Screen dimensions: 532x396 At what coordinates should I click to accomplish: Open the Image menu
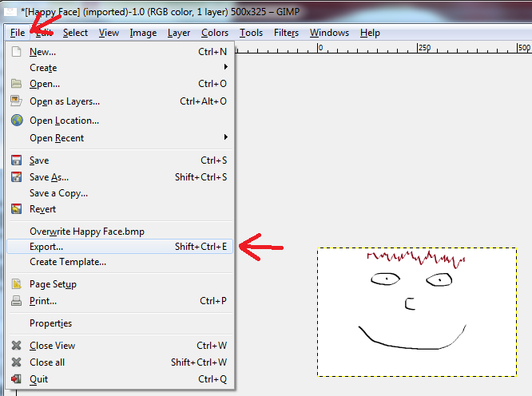coord(143,33)
